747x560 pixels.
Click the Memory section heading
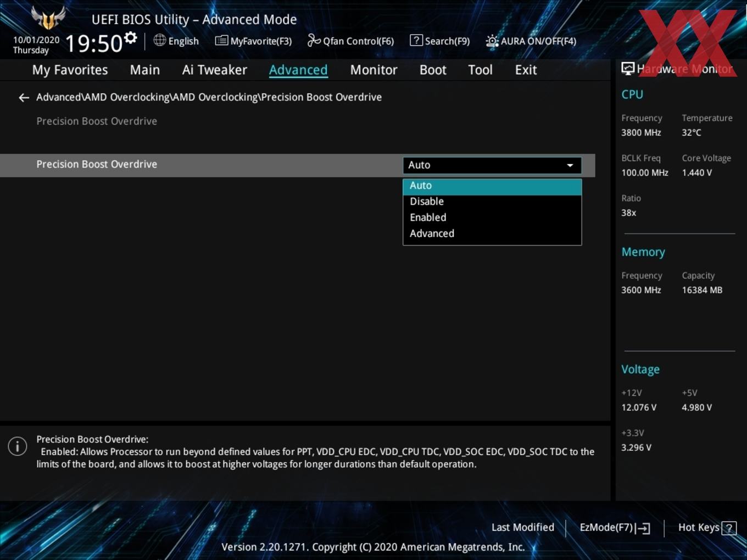tap(643, 252)
